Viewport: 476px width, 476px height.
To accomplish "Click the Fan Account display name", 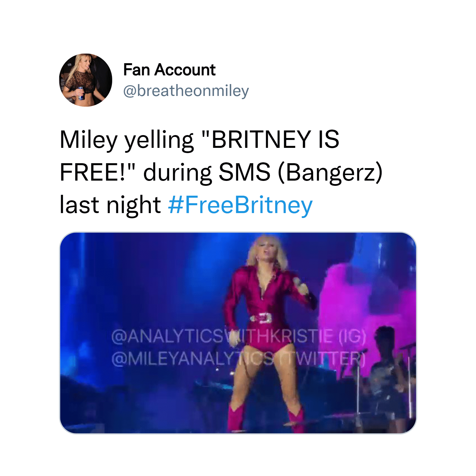I will point(169,70).
